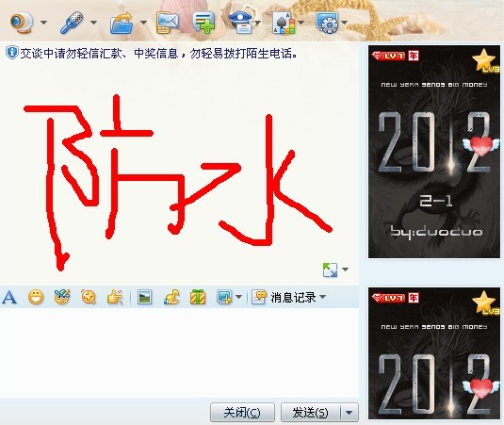Click the red handwritten message image
The image size is (504, 425).
coord(178,183)
